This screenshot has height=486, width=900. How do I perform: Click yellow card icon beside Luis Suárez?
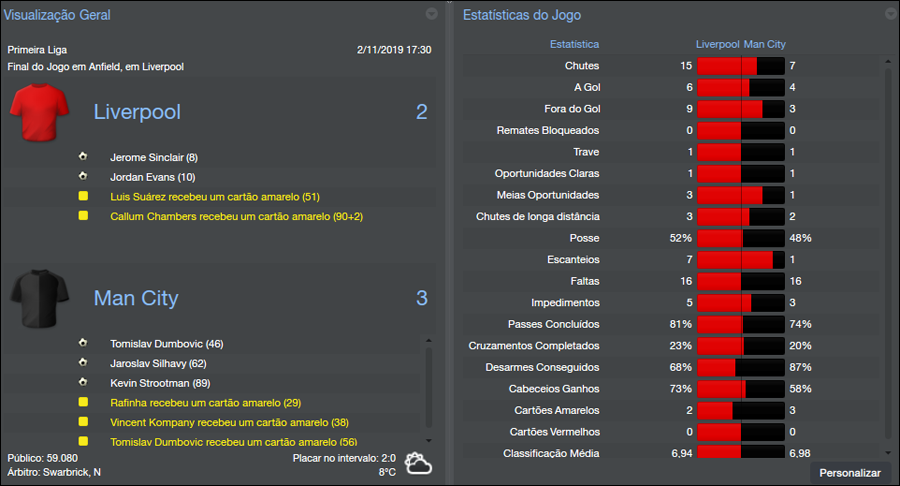83,197
